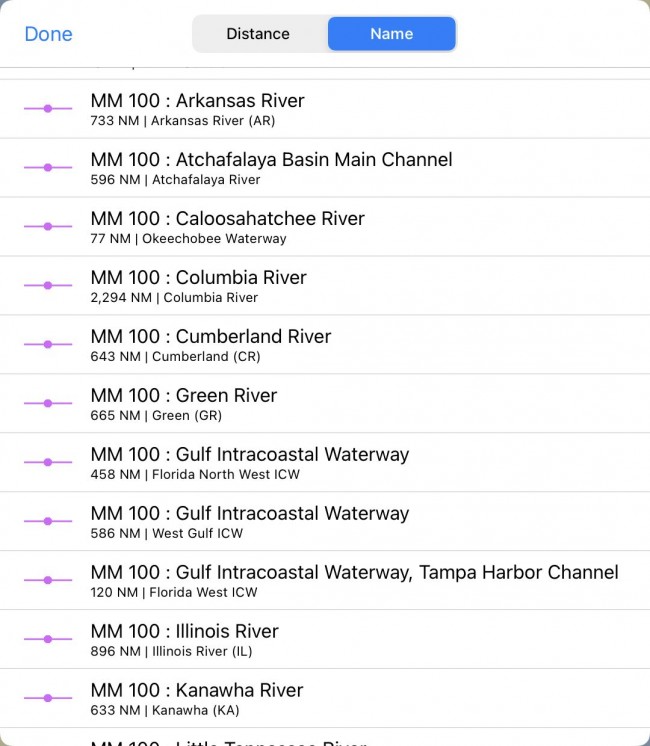Screen dimensions: 650x746
Task: Select the Cumberland River marker icon
Action: [48, 344]
